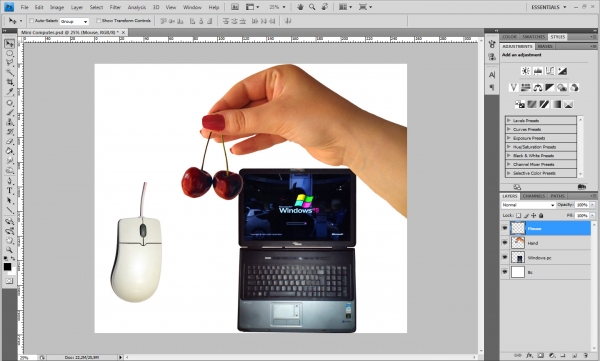Switch to the Channels tab
Viewport: 600px width, 361px height.
533,196
